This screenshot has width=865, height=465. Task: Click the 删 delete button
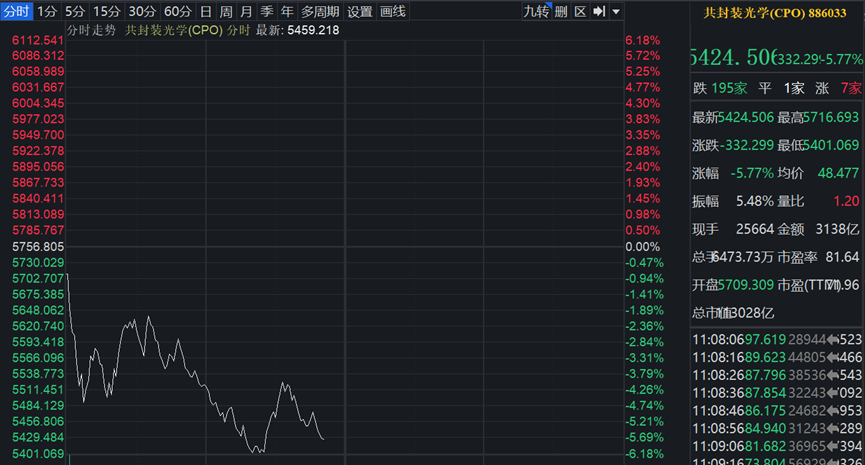click(561, 11)
